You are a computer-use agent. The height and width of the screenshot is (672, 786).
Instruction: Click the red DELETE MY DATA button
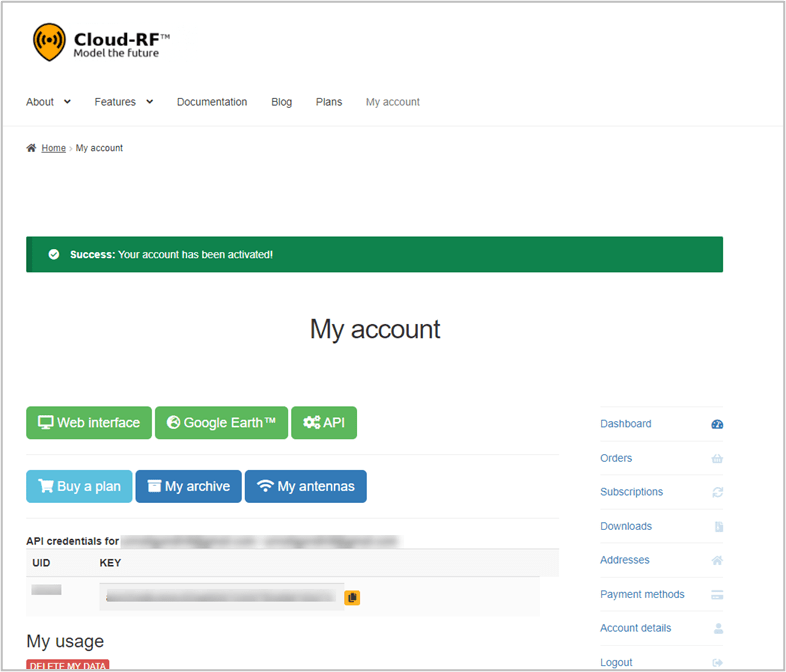68,665
